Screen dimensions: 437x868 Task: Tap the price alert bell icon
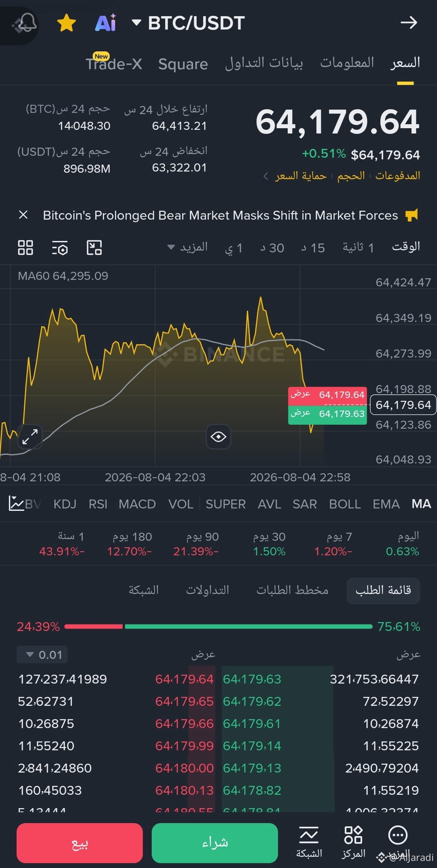click(x=27, y=23)
